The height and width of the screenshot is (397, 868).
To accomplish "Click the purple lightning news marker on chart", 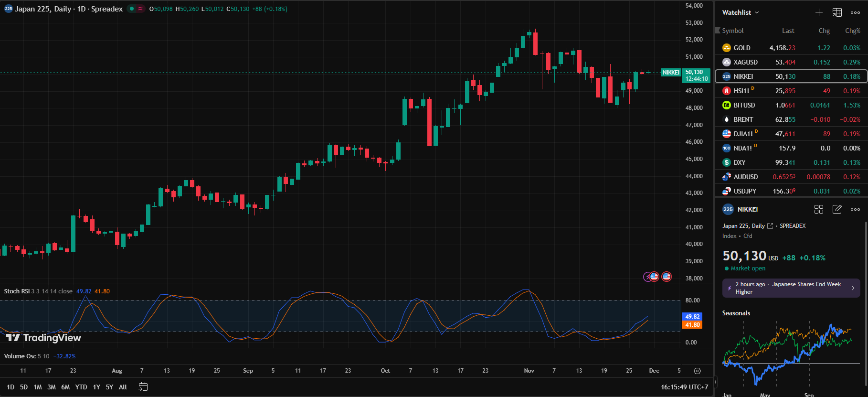I will tap(647, 277).
